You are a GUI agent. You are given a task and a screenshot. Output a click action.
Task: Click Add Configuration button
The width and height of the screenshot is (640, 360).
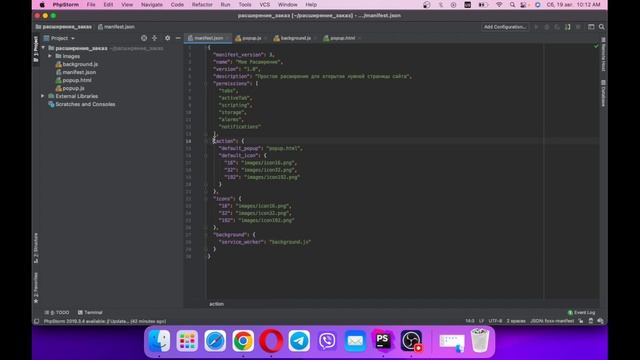point(505,27)
